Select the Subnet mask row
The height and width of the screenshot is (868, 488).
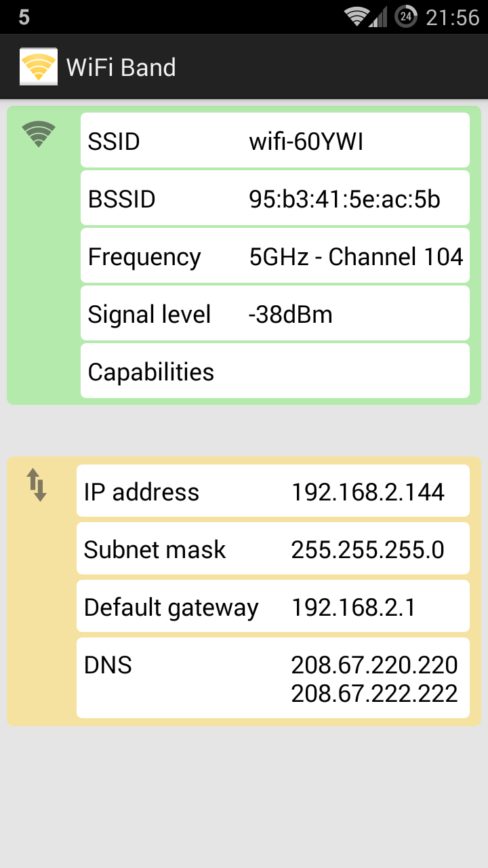point(272,549)
